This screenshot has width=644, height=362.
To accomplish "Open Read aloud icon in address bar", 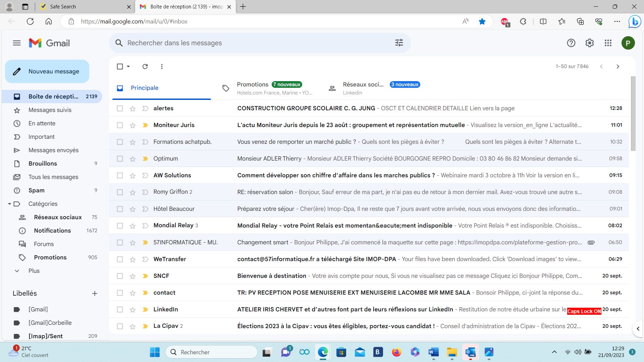I will (465, 21).
